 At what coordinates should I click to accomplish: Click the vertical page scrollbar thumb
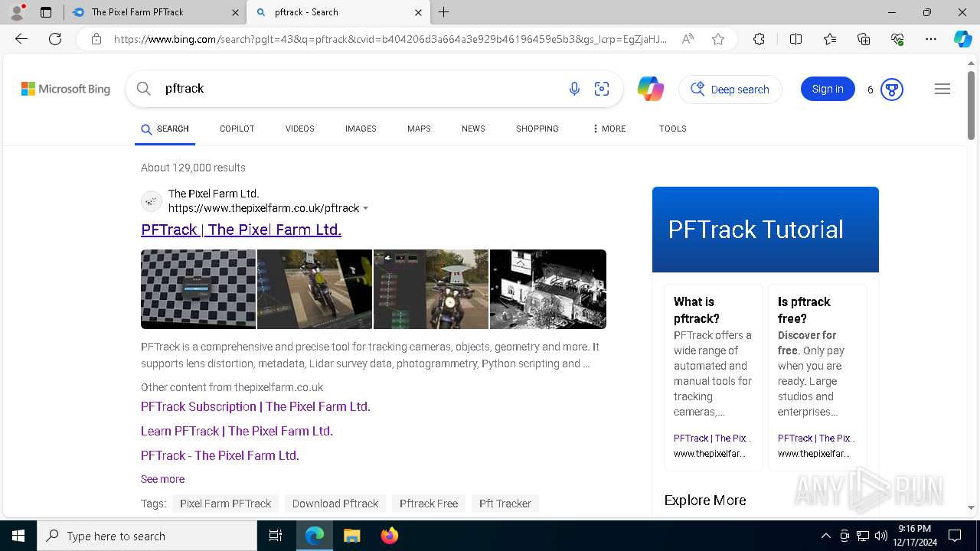coord(971,106)
